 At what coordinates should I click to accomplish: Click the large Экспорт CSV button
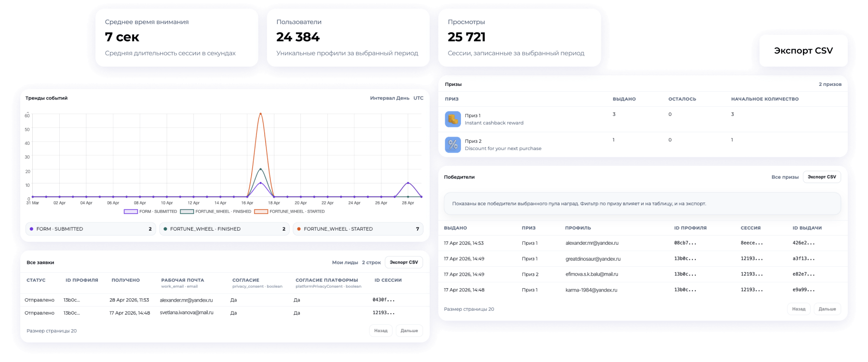click(x=803, y=51)
